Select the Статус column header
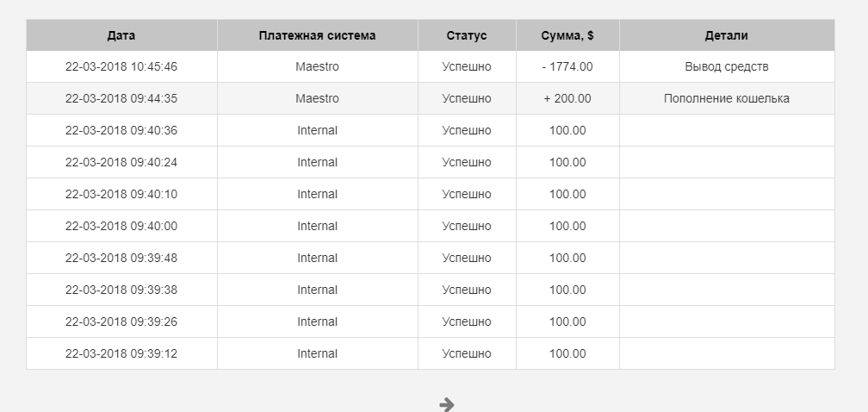868x412 pixels. (467, 35)
